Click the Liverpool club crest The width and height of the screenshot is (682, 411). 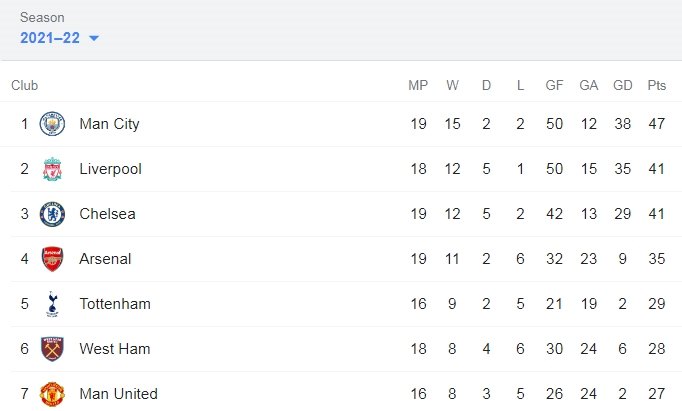(52, 169)
